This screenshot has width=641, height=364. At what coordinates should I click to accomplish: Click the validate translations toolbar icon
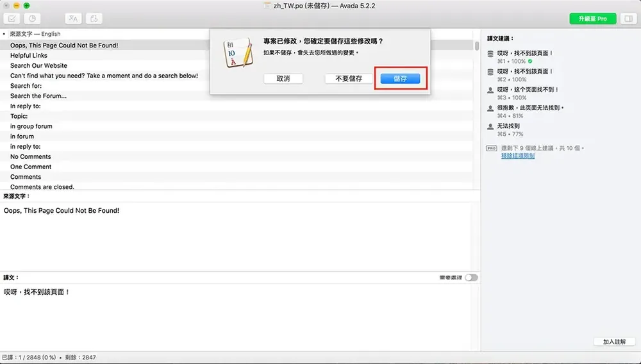[x=12, y=19]
